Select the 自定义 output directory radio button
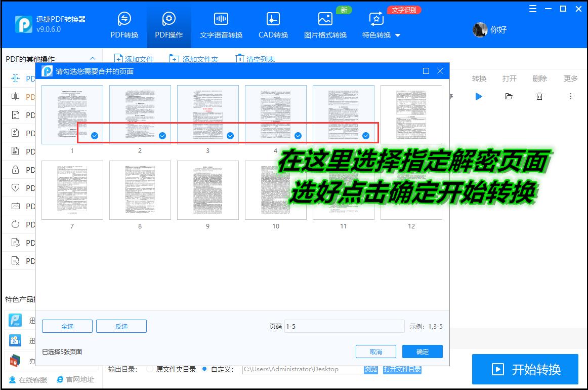The height and width of the screenshot is (390, 588). 203,368
